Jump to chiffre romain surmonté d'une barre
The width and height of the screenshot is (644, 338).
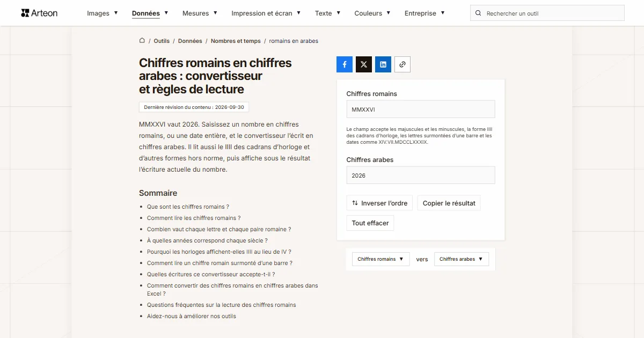[219, 263]
